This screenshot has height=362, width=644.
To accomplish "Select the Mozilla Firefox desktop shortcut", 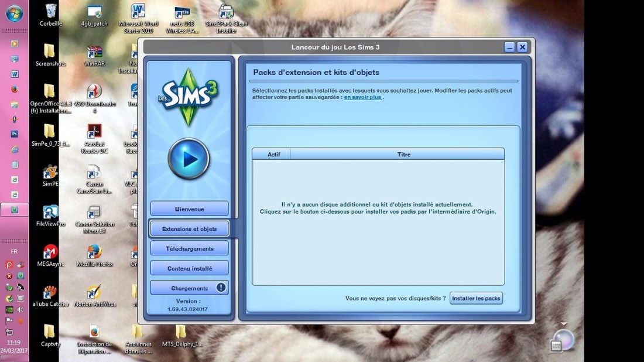I will (94, 254).
